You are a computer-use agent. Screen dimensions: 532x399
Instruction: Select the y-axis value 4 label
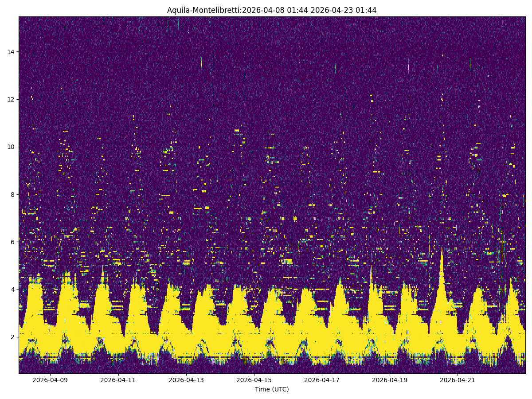point(13,289)
